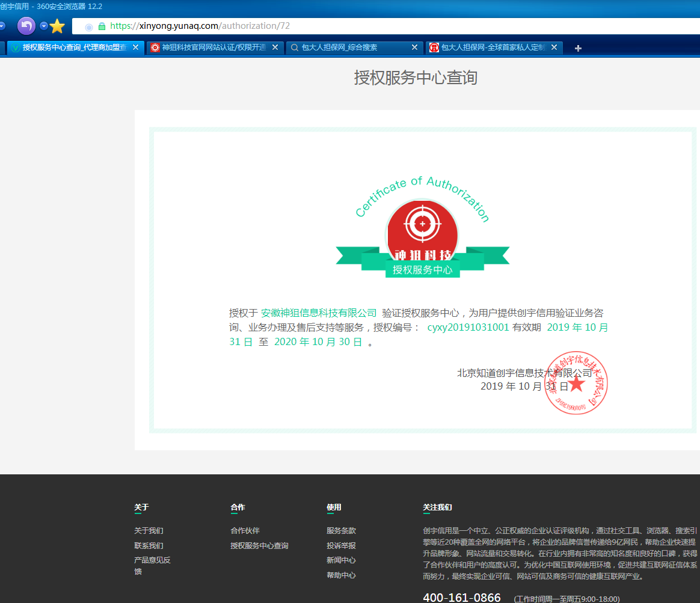Open 关于我们 footer link

(149, 531)
